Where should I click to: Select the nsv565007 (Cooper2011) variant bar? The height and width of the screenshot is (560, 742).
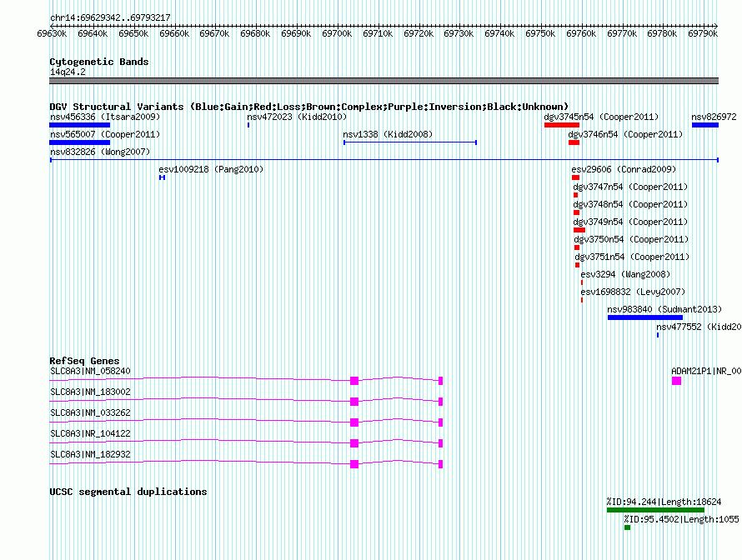pyautogui.click(x=79, y=142)
